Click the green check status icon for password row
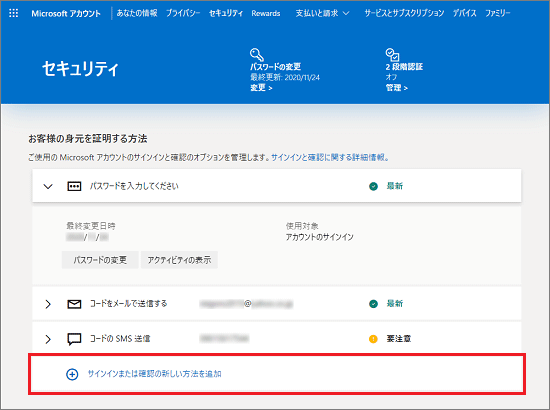550x410 pixels. point(373,186)
